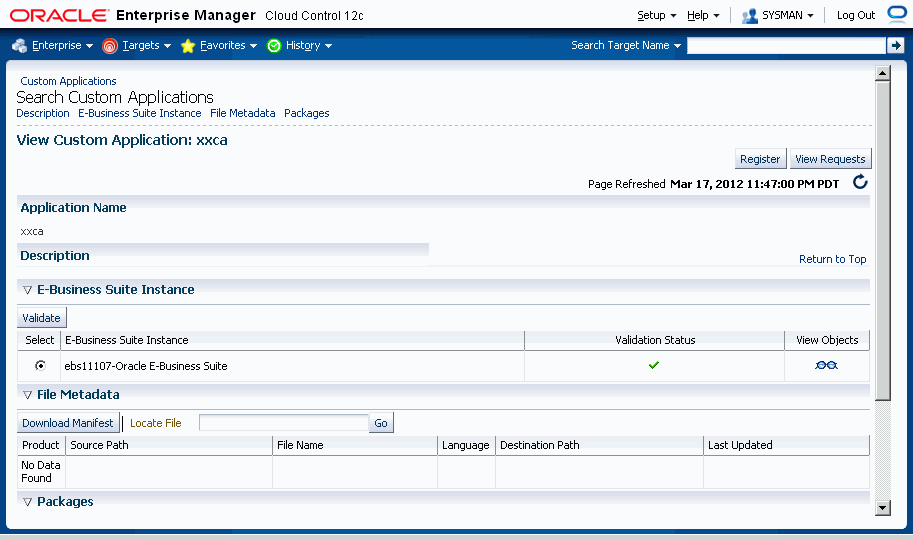Jump to E-Business Suite Instance anchor link

140,113
